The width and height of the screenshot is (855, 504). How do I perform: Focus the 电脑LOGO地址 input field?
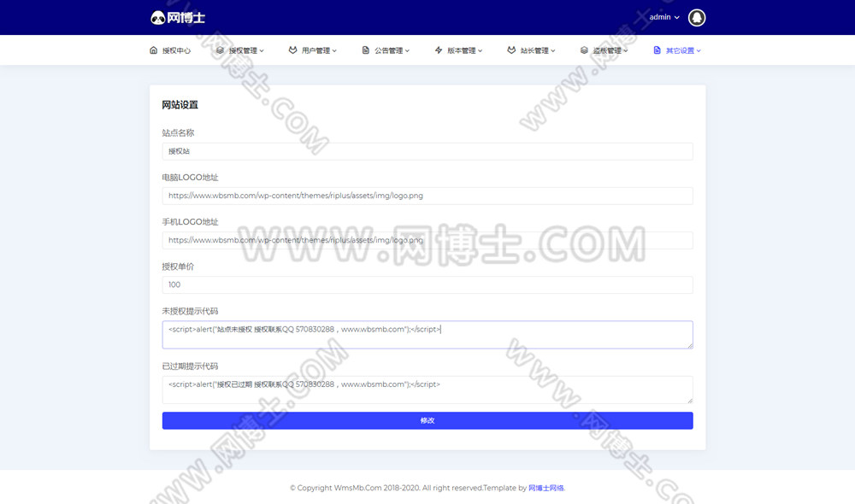[x=427, y=196]
